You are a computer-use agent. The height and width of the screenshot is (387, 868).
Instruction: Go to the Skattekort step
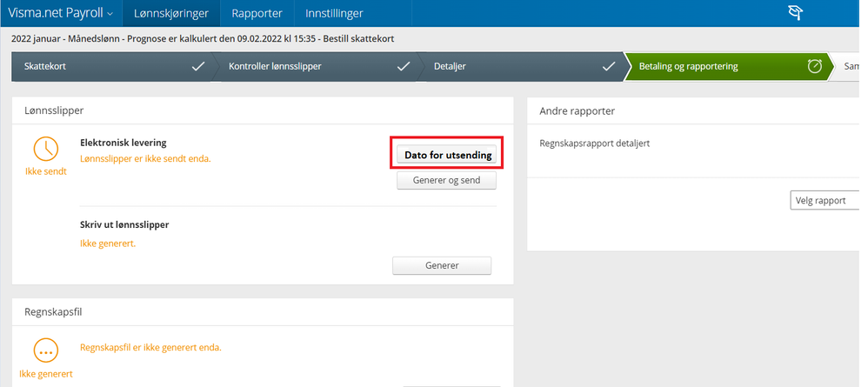[x=110, y=66]
